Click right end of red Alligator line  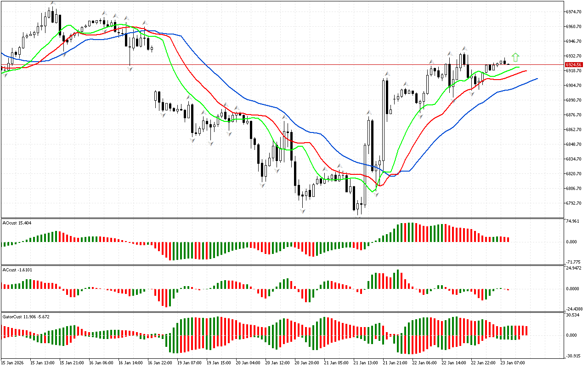[x=526, y=71]
